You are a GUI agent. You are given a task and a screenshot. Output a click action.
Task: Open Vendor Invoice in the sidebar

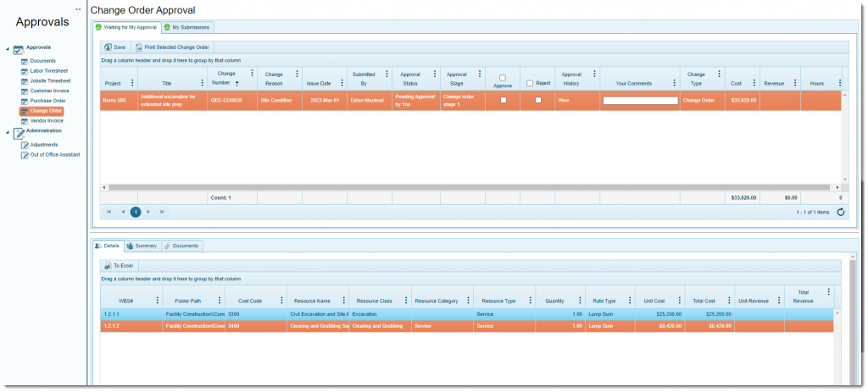pyautogui.click(x=47, y=121)
